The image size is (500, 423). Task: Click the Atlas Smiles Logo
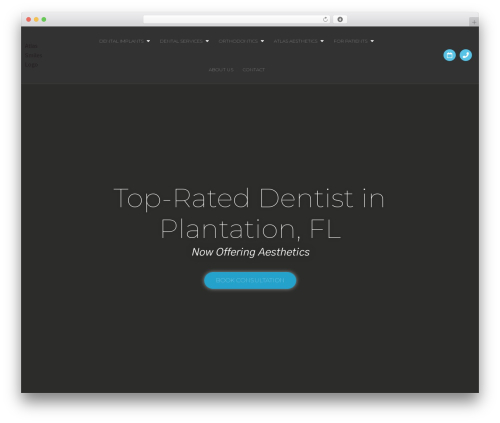coord(33,55)
